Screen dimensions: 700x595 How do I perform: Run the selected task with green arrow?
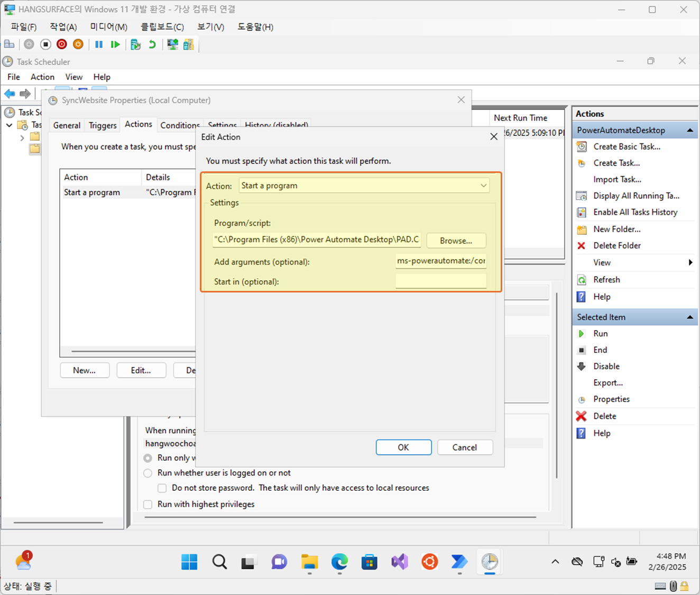[600, 334]
